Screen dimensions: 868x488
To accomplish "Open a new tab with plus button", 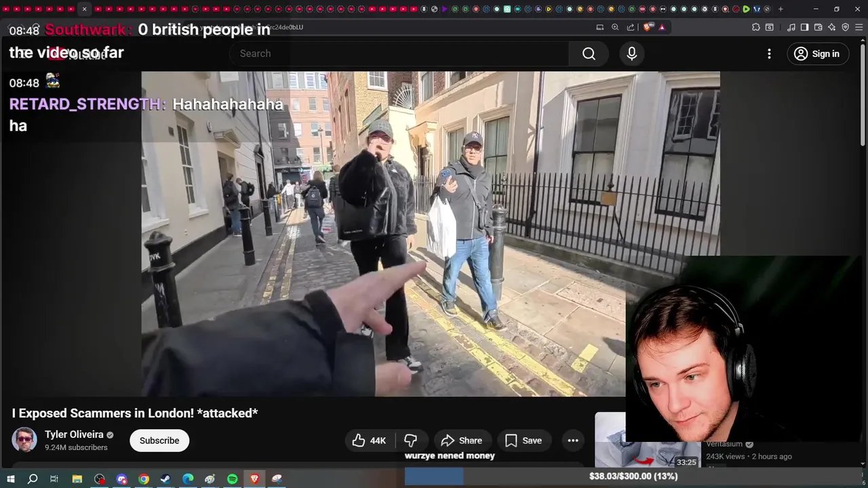I will pyautogui.click(x=781, y=9).
